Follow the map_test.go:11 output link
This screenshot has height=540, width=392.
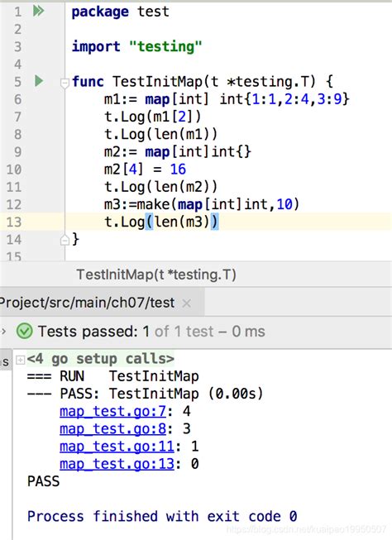coord(117,447)
